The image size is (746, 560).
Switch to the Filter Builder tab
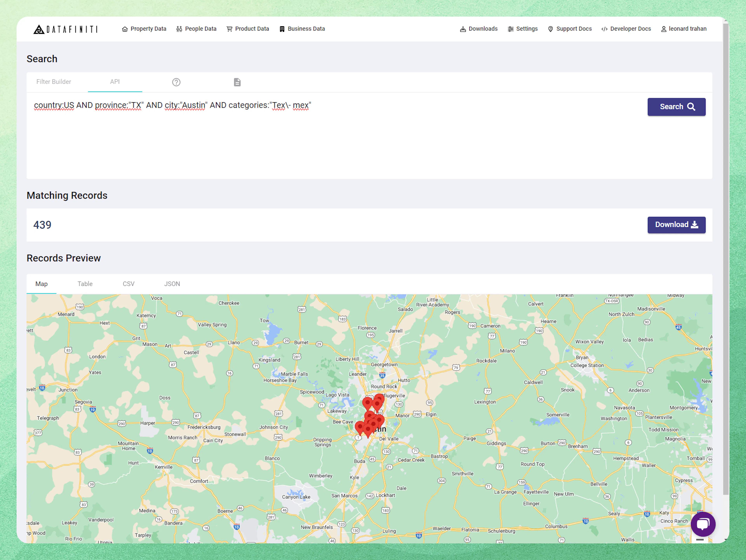click(x=54, y=82)
